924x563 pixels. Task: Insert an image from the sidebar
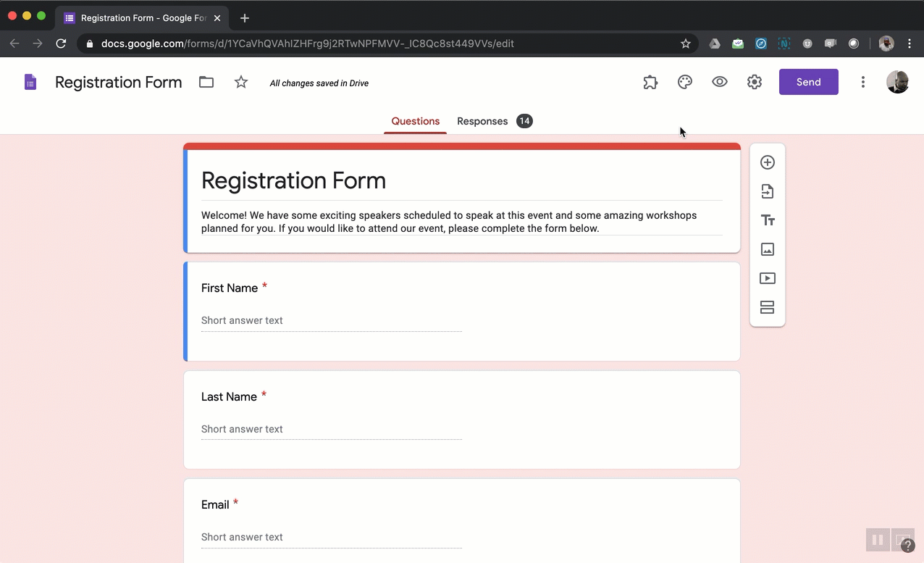[767, 249]
